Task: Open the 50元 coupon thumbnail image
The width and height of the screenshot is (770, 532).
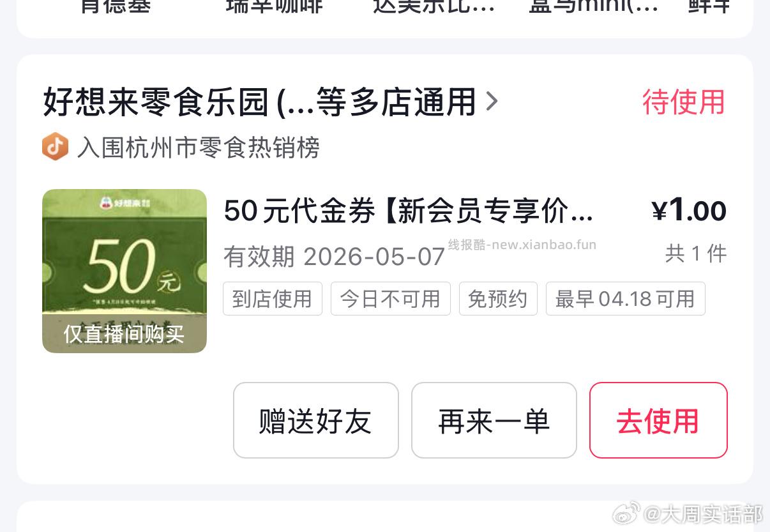Action: coord(125,271)
